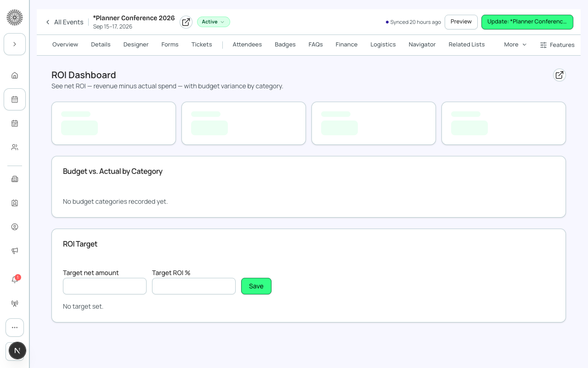
Task: Click the ROI Dashboard heading
Action: (84, 75)
